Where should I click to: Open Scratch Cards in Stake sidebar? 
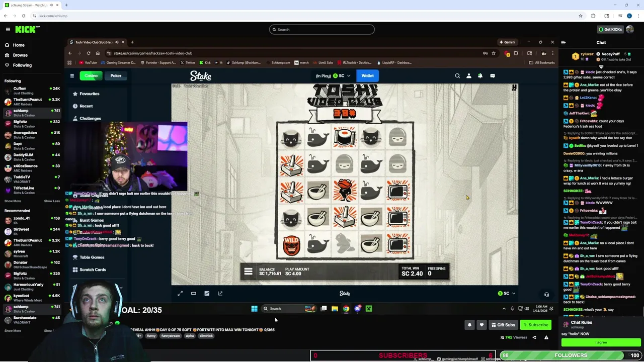pyautogui.click(x=93, y=270)
